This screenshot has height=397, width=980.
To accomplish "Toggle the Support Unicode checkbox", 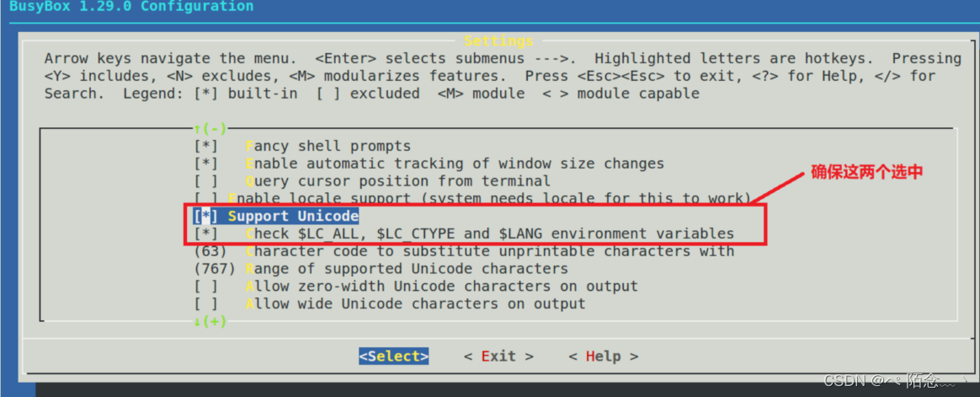I will pos(205,216).
